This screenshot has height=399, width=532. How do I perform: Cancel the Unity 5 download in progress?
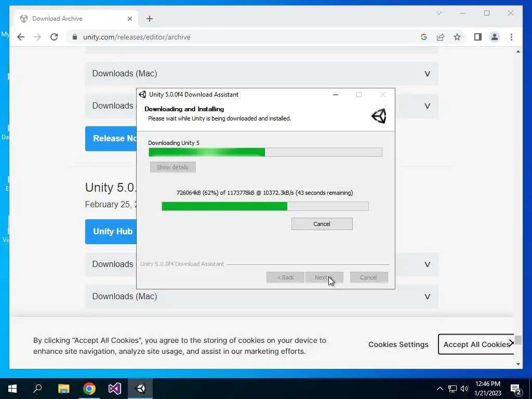322,224
